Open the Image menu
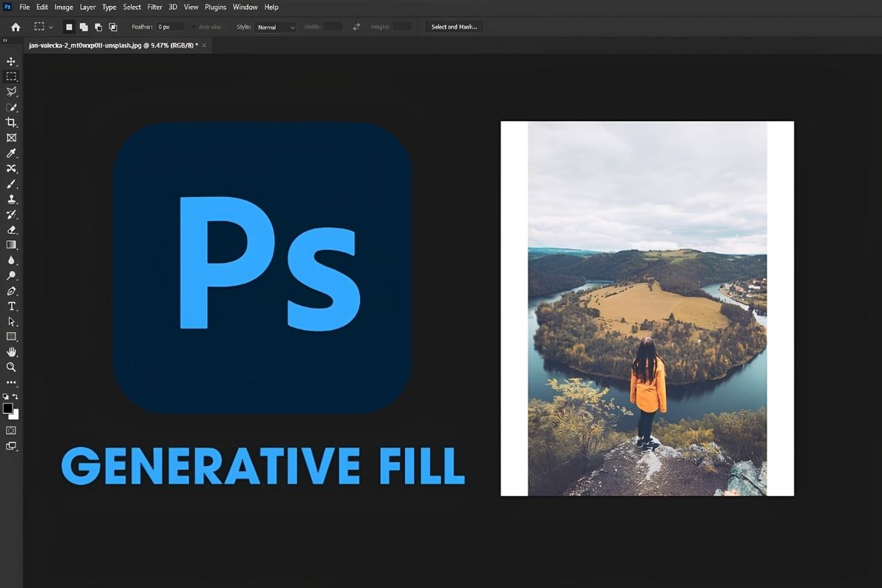882x588 pixels. 64,7
